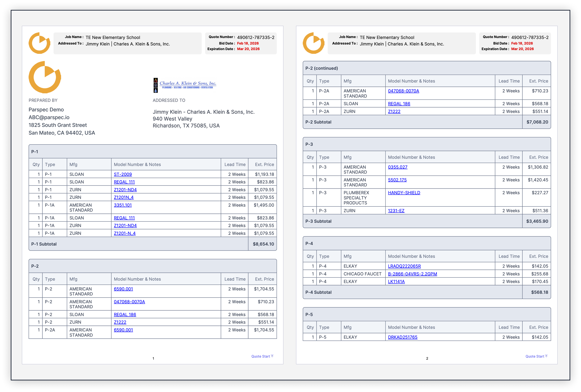Open the 5502.175 model link
This screenshot has width=581, height=392.
pos(397,180)
